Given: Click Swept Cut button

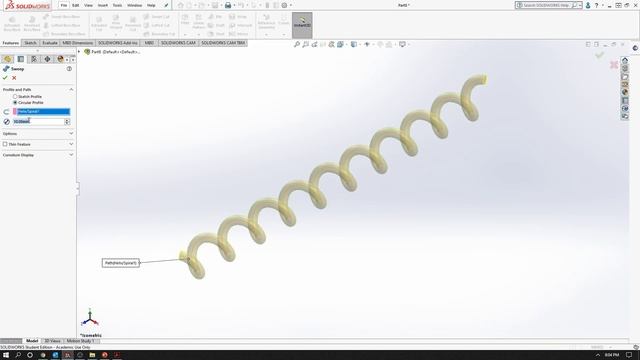Looking at the screenshot, I should pyautogui.click(x=156, y=17).
